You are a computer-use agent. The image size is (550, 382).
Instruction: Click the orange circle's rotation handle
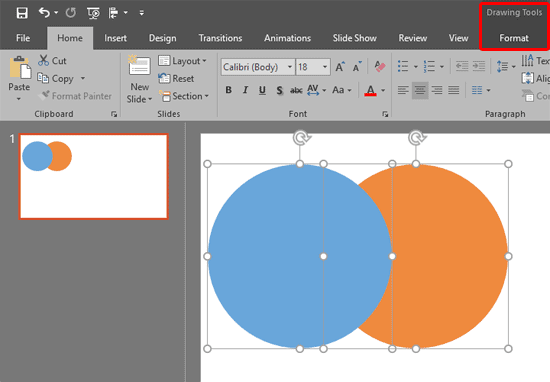[x=417, y=138]
